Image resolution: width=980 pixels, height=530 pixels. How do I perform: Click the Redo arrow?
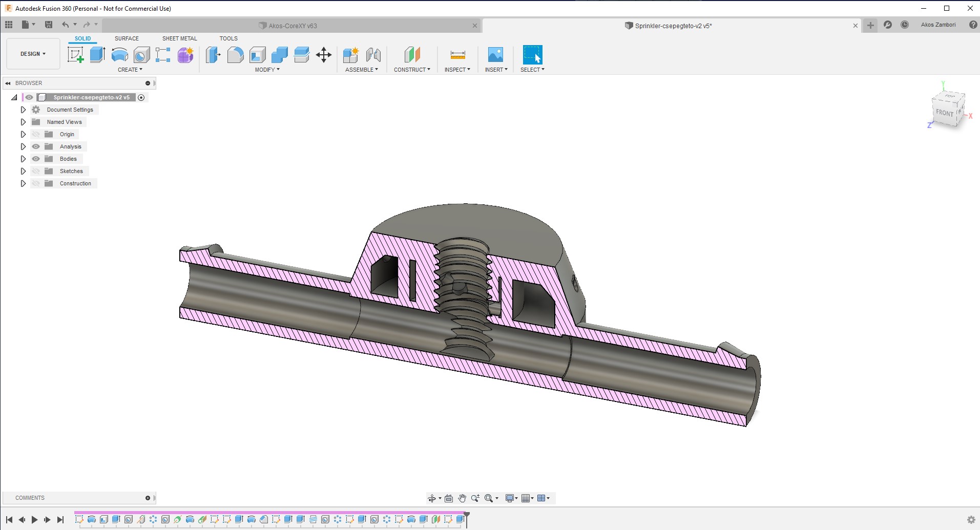click(87, 25)
